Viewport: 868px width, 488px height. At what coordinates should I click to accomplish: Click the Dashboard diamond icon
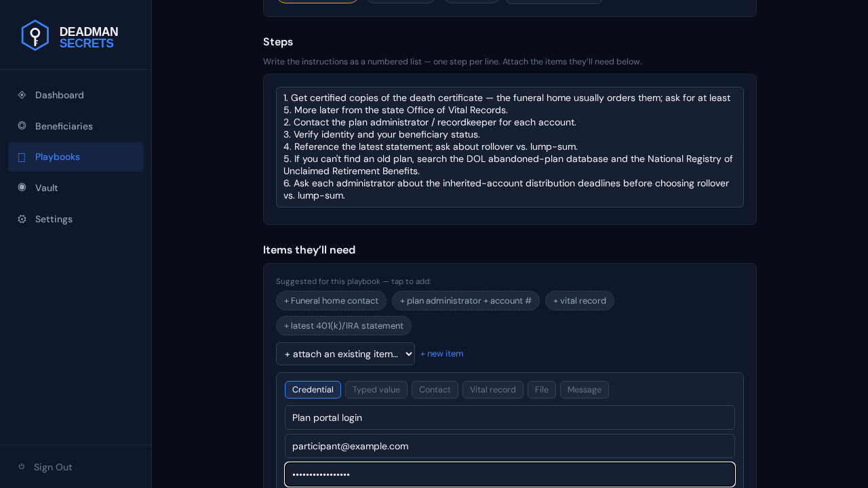(22, 95)
